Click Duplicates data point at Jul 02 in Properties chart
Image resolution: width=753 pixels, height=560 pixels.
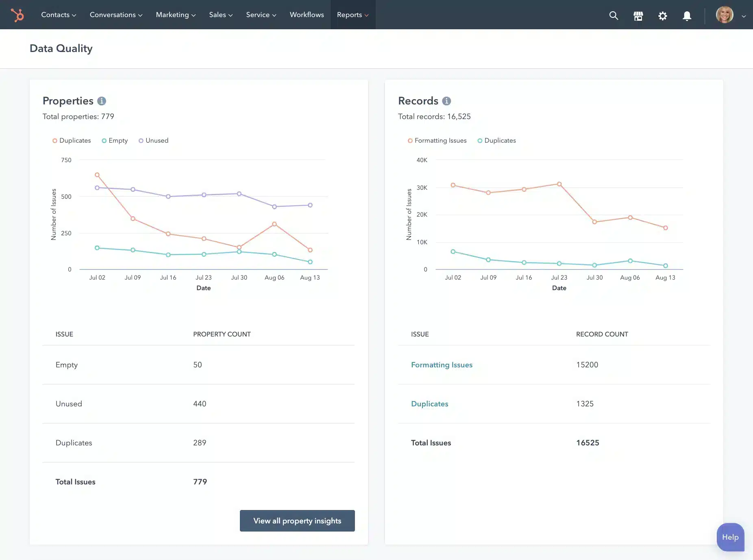[x=97, y=175]
